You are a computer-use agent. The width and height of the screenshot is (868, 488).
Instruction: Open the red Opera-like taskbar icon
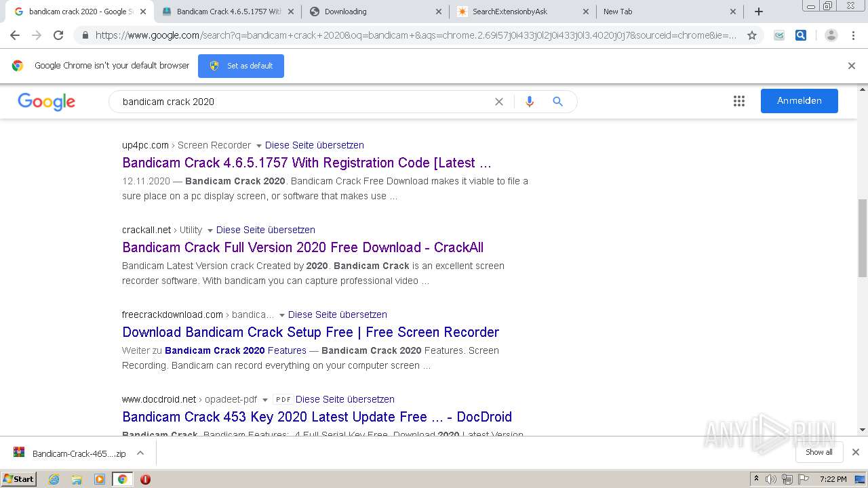pos(145,479)
